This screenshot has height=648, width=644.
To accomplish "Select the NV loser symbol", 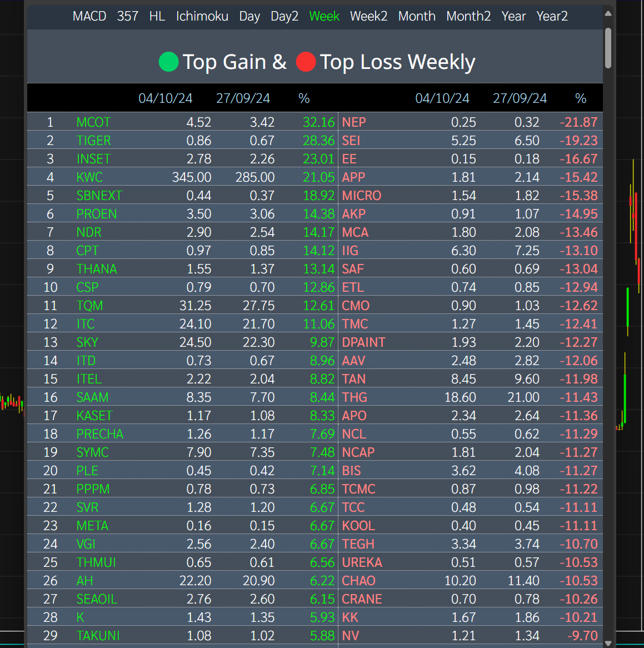I will (x=351, y=636).
